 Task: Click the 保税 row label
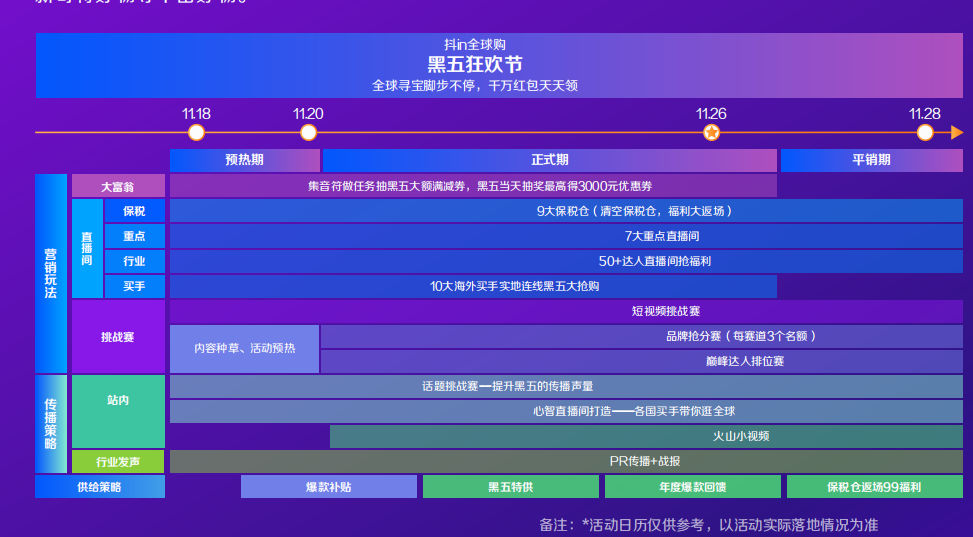135,211
